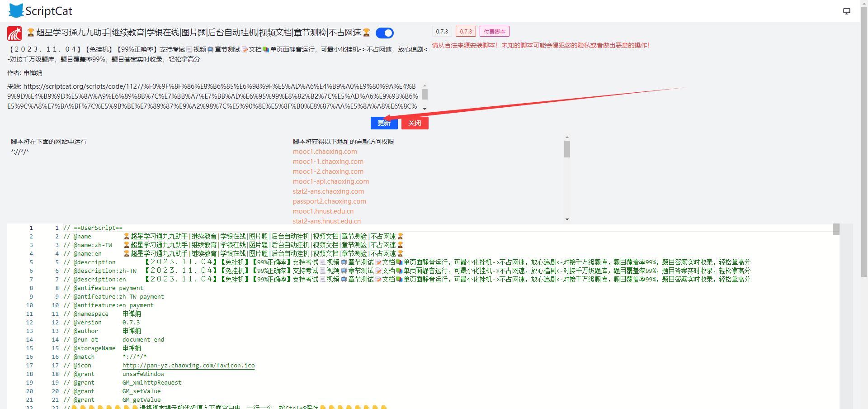
Task: Click the source URL box down arrow
Action: [425, 109]
